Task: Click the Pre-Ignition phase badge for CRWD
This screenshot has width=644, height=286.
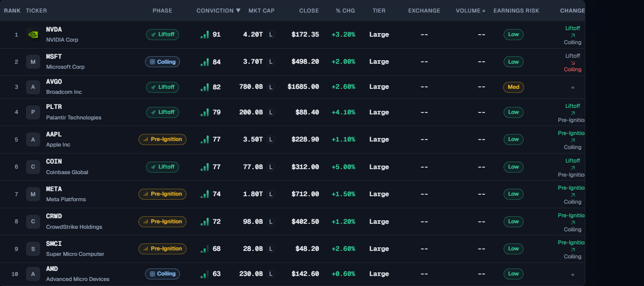Action: pos(163,221)
